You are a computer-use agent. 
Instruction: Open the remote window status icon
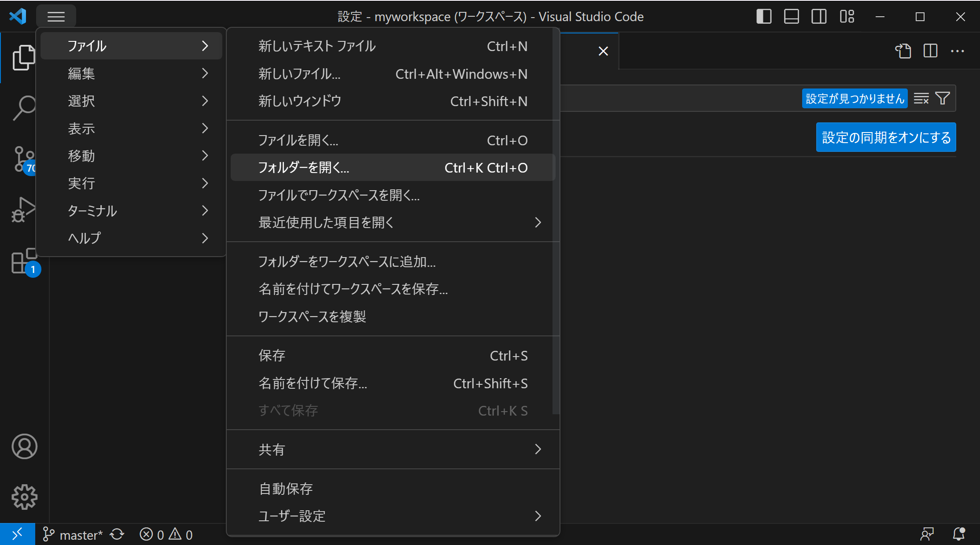(17, 534)
